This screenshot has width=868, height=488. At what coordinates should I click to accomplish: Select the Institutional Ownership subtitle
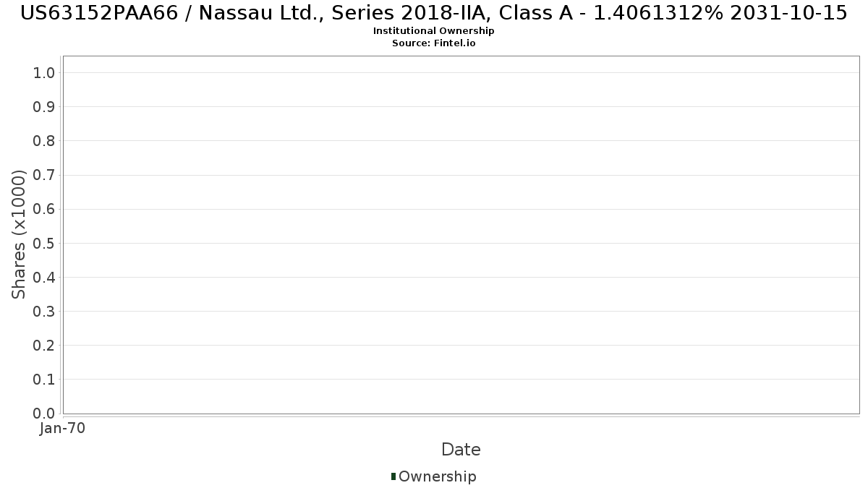coord(433,31)
